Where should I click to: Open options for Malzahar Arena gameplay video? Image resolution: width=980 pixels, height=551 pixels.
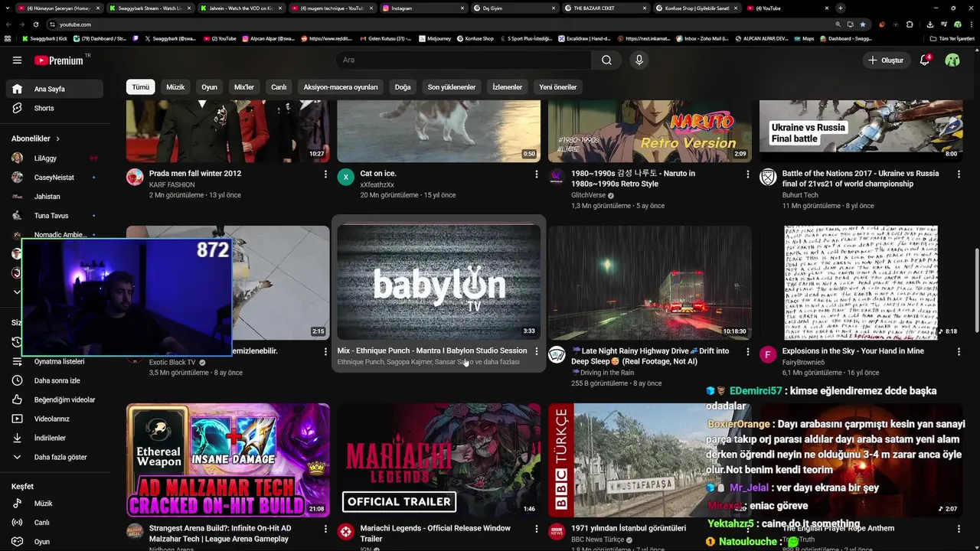click(x=325, y=530)
